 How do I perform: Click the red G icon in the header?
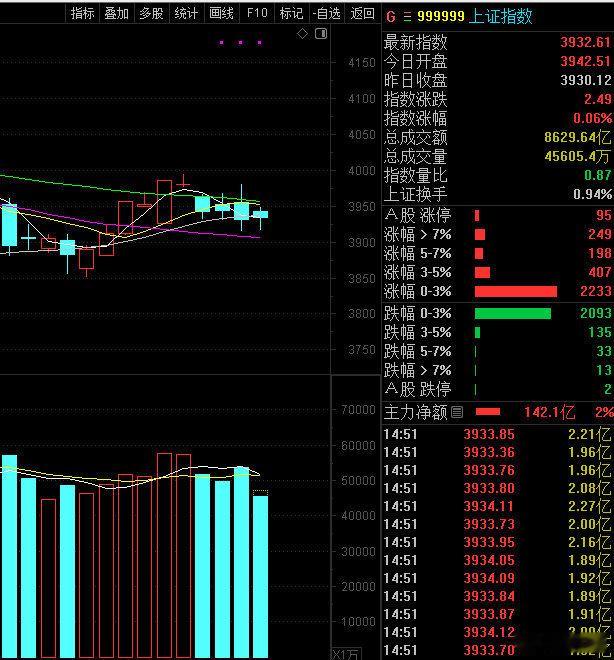(391, 16)
